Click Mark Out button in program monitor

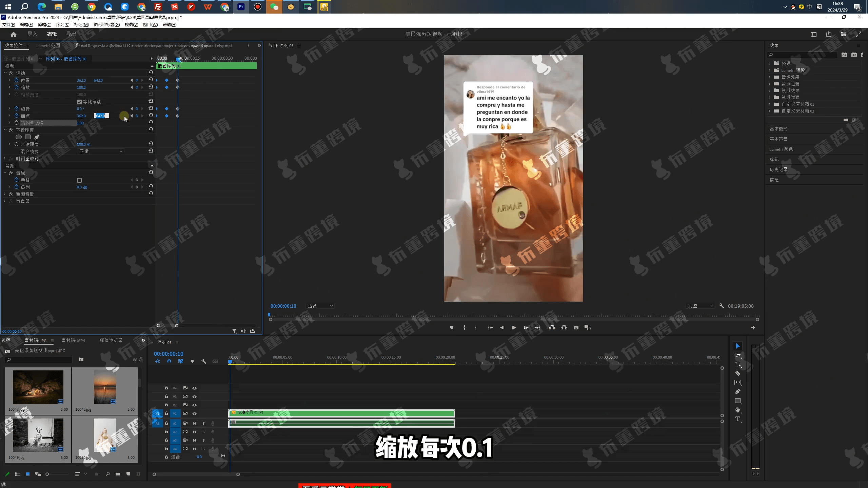pyautogui.click(x=475, y=328)
